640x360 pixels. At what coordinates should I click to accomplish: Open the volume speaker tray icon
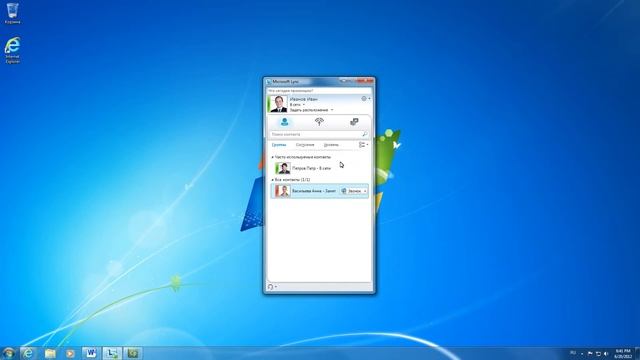606,353
